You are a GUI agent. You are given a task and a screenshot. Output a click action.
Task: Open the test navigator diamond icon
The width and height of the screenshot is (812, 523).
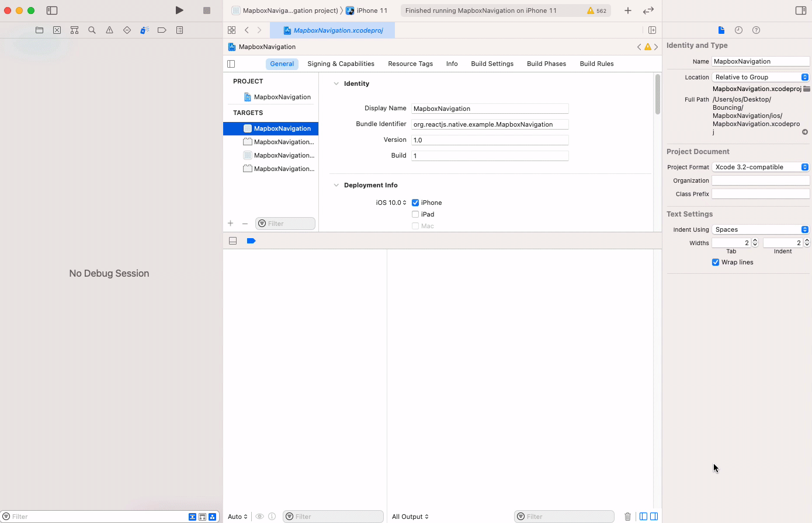(127, 30)
